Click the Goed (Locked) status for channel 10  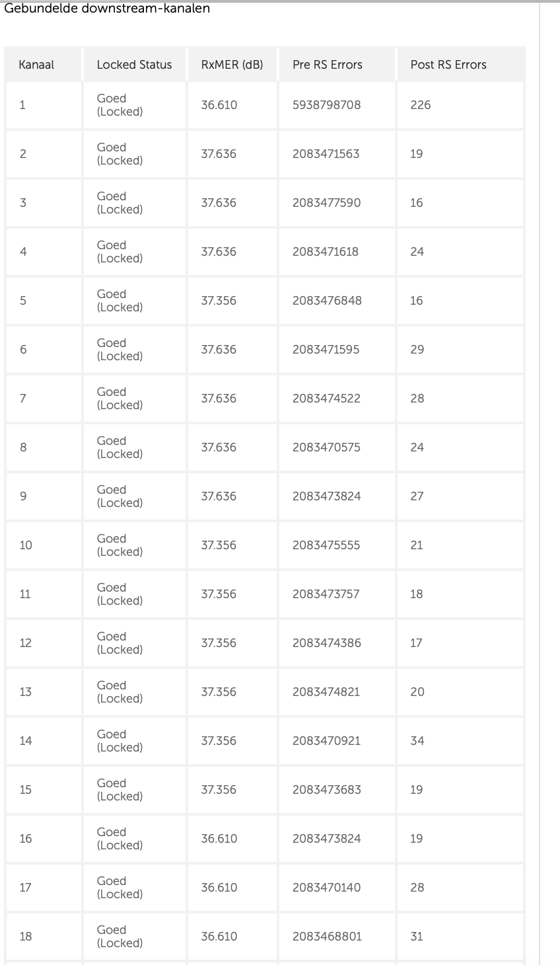click(x=120, y=545)
